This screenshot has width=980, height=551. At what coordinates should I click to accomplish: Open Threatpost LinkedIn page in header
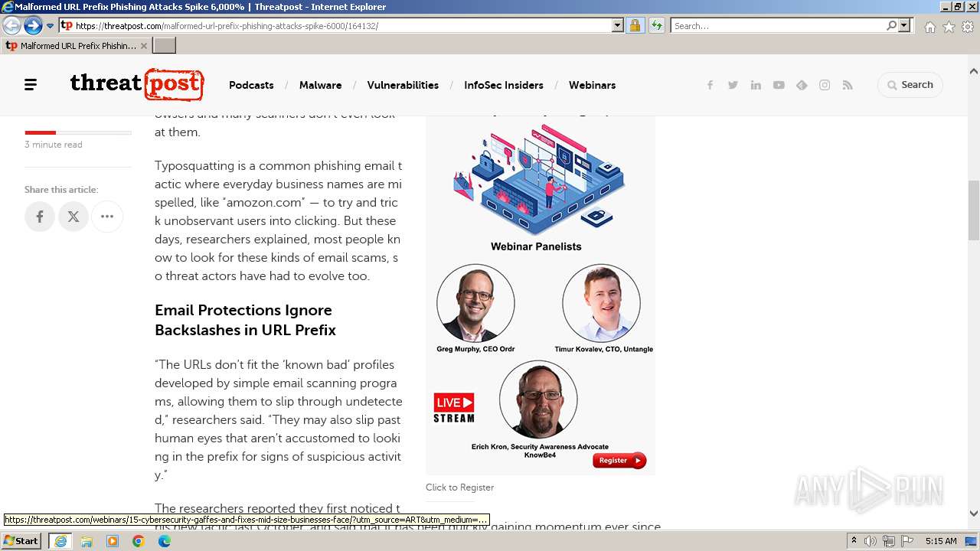756,85
